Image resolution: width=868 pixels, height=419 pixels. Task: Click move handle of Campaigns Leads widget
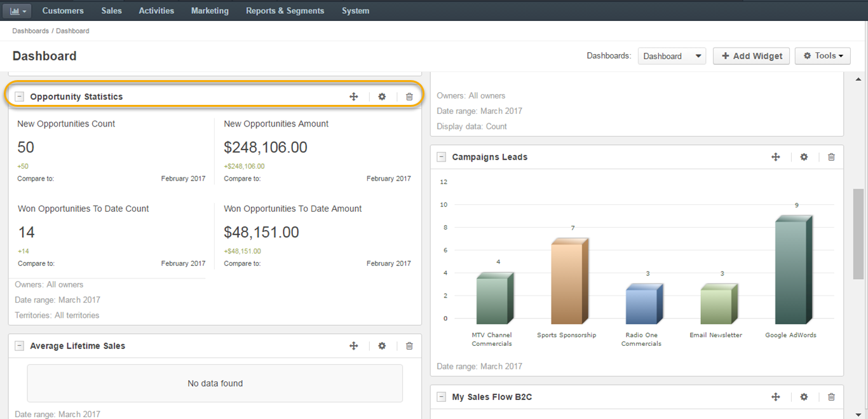coord(776,157)
